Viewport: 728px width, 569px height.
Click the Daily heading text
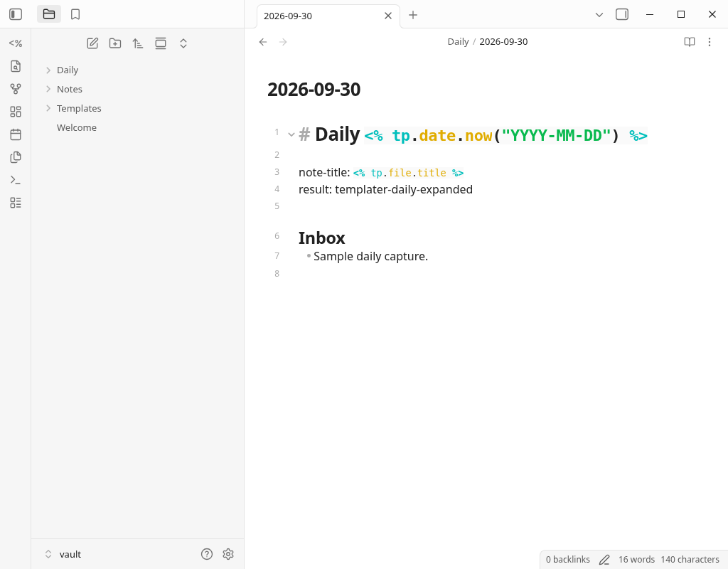pos(338,134)
